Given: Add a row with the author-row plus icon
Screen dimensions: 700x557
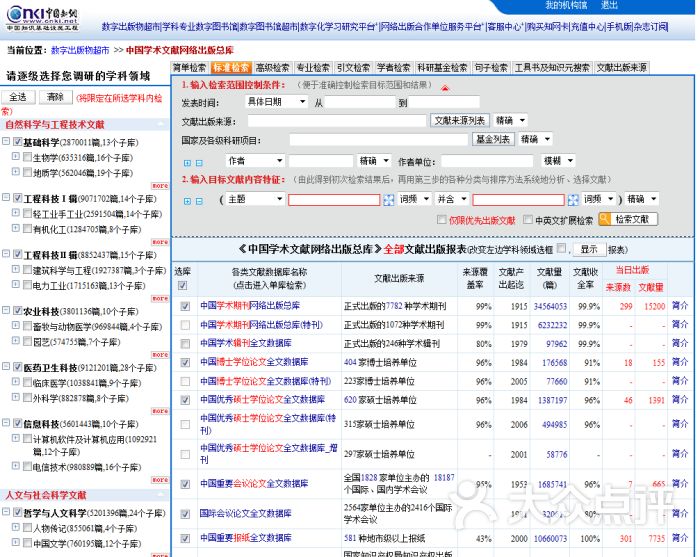Looking at the screenshot, I should tap(188, 163).
